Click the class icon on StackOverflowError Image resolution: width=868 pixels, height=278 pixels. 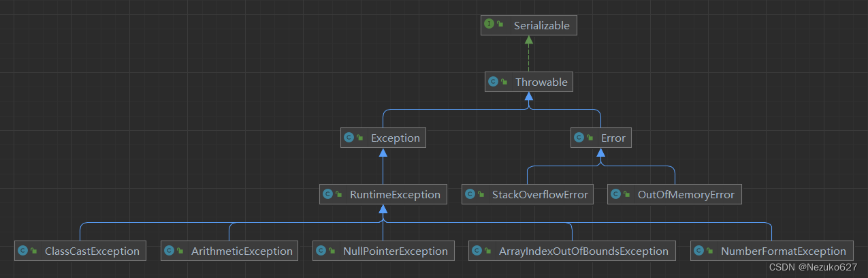[x=470, y=194]
